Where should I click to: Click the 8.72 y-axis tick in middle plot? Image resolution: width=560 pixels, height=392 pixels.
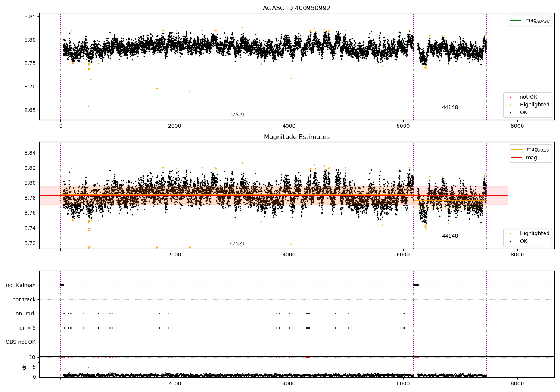pos(30,243)
